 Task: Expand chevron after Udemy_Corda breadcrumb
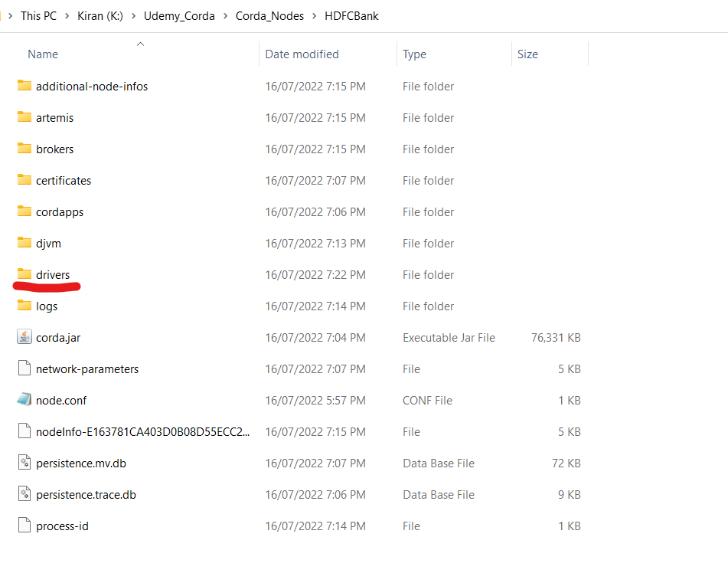(x=225, y=16)
